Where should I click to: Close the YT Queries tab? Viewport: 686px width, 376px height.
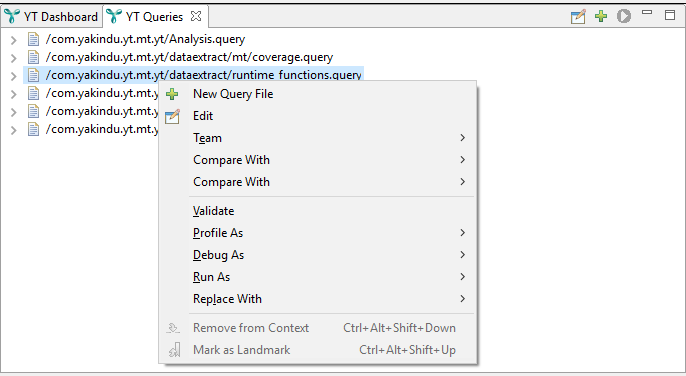196,16
